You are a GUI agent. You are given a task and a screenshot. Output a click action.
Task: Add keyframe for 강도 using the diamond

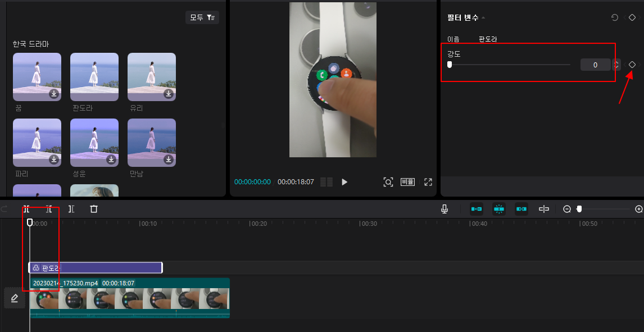(632, 65)
